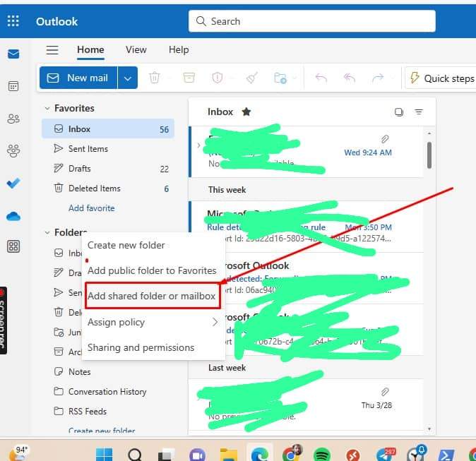The width and height of the screenshot is (476, 461).
Task: Click the Archive icon in toolbar
Action: [x=189, y=78]
